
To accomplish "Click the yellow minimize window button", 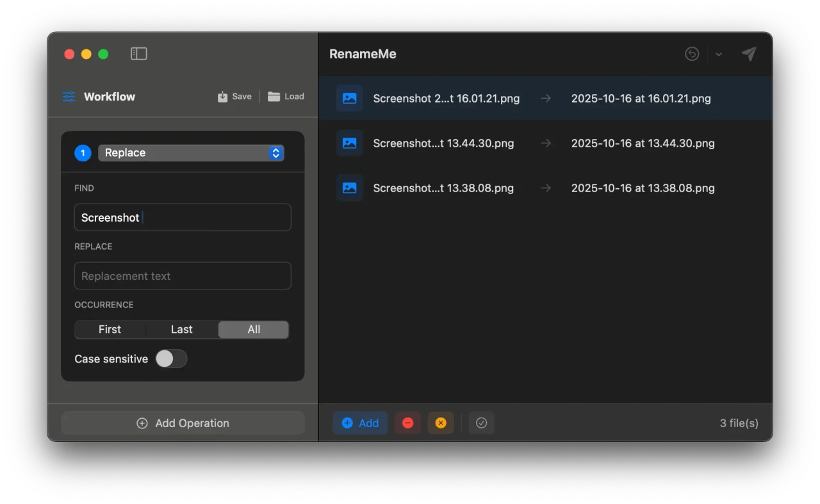I will coord(86,54).
